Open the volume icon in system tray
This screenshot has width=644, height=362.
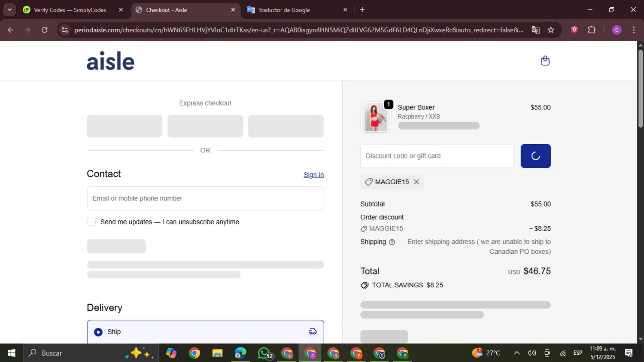tap(532, 353)
